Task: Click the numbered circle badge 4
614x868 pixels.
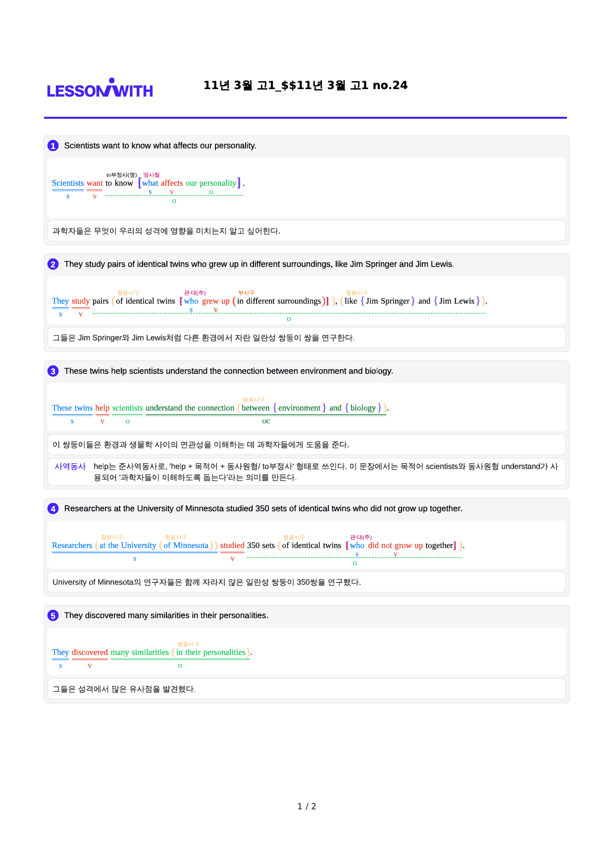Action: coord(53,509)
